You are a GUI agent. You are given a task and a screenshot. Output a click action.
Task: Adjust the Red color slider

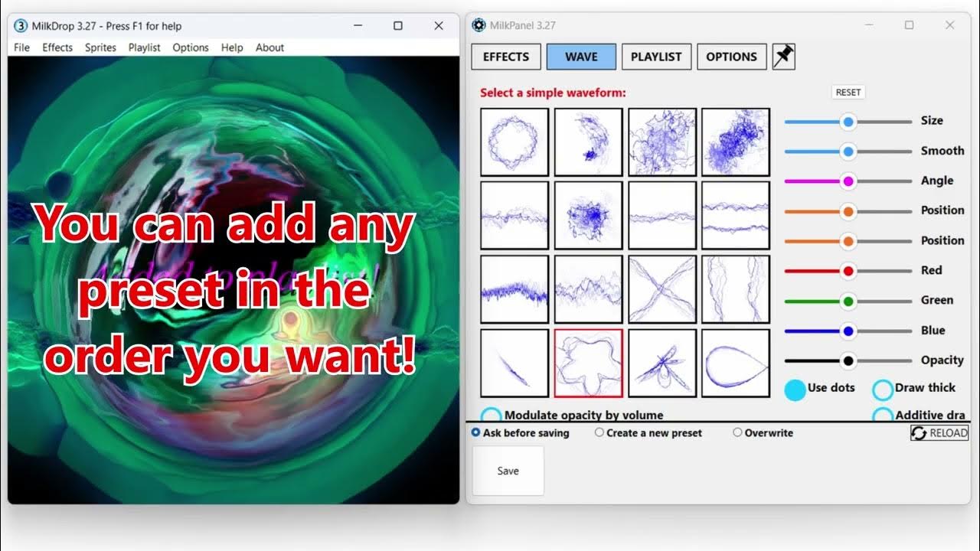click(x=848, y=271)
